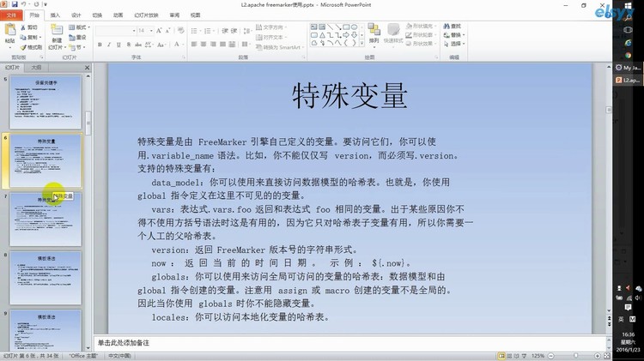Switch to slide sorter view
Viewport: 644px width, 361px height.
(x=509, y=356)
